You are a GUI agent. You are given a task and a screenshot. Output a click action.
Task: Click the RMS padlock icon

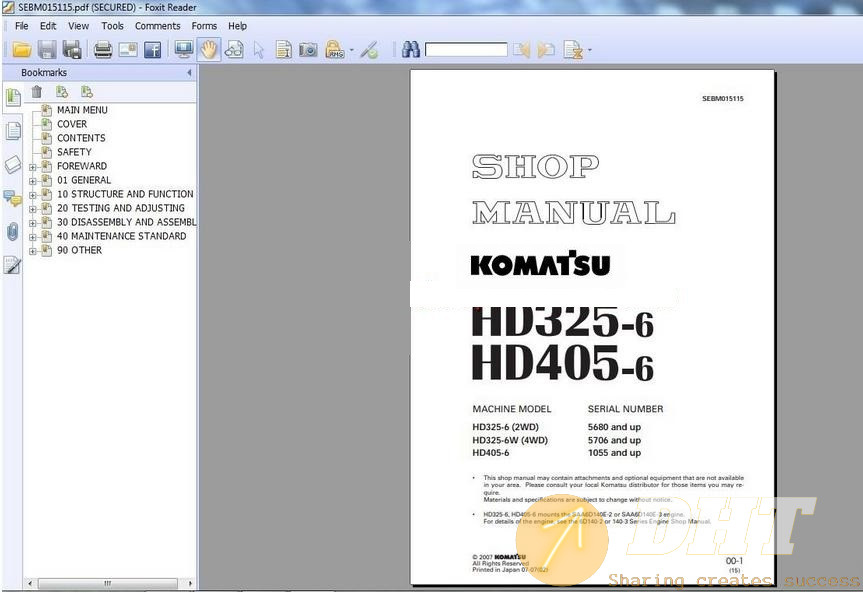point(335,50)
